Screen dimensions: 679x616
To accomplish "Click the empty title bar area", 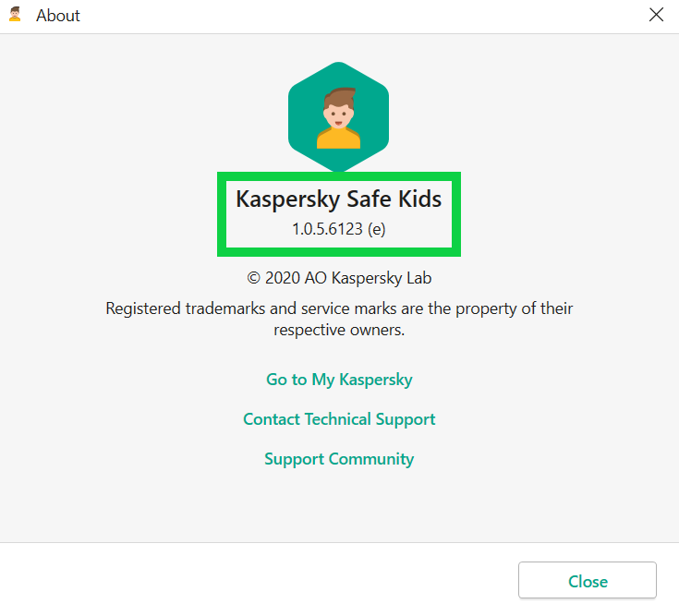I will point(351,16).
